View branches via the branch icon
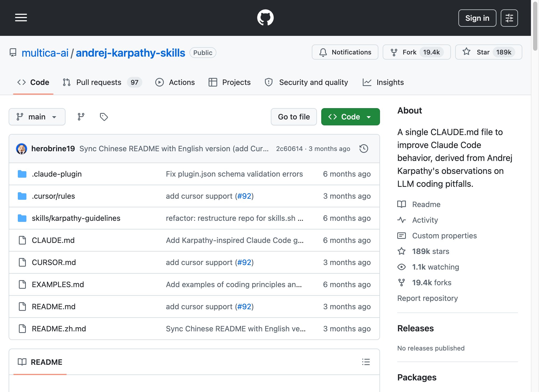The height and width of the screenshot is (392, 539). 81,117
